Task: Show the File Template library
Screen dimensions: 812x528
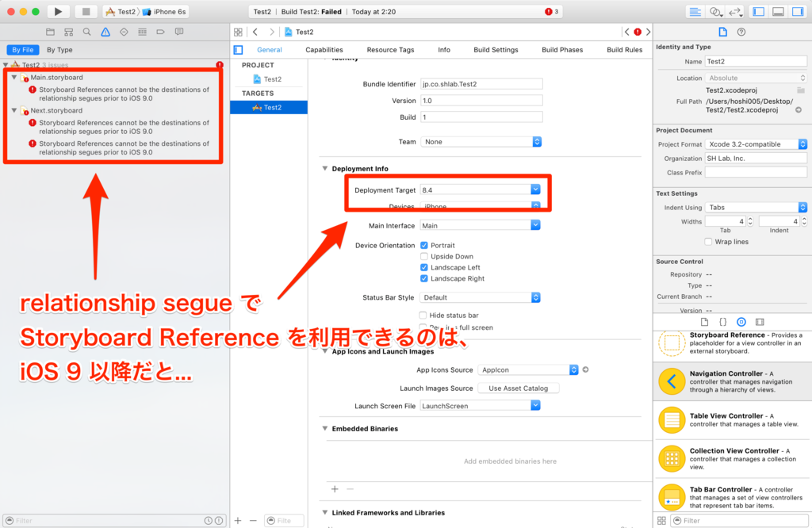Action: click(704, 322)
